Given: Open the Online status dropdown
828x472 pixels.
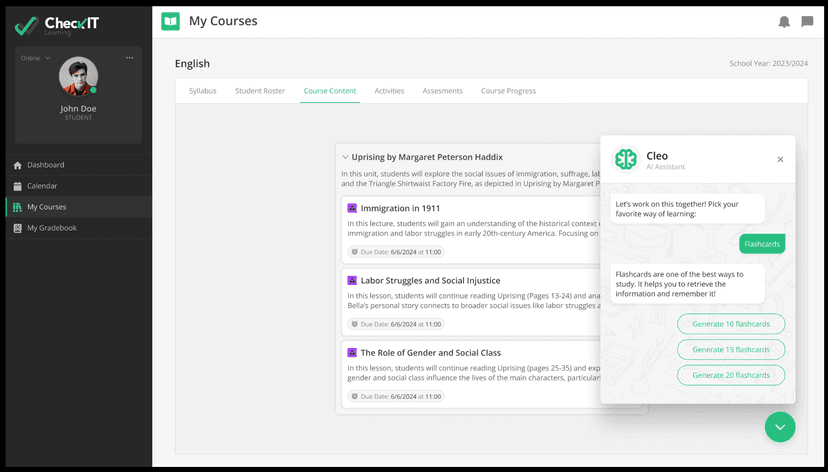Looking at the screenshot, I should (x=35, y=58).
